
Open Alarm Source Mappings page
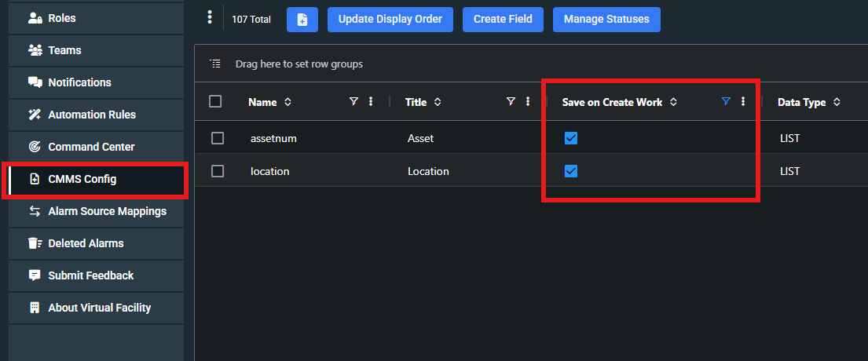[96, 211]
